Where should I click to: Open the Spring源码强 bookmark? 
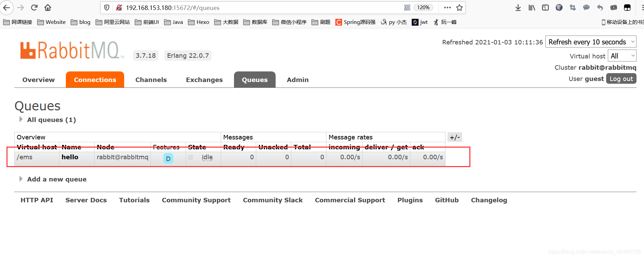[x=355, y=22]
